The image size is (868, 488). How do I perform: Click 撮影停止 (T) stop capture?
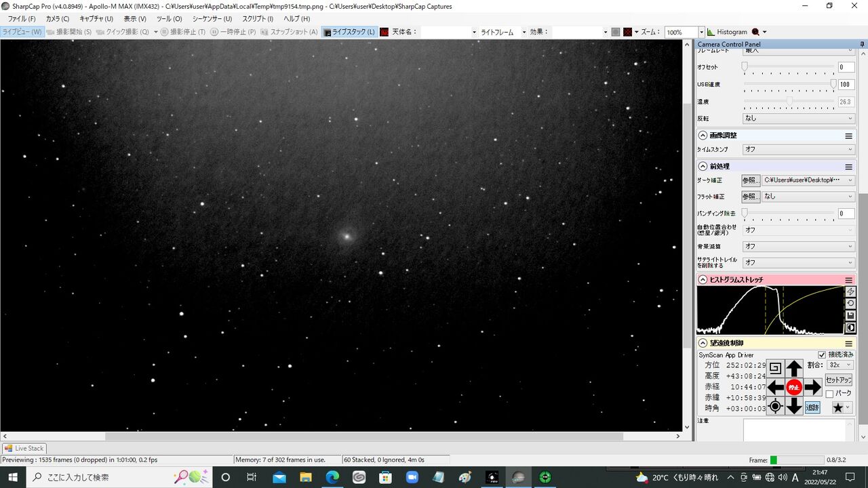(x=183, y=32)
